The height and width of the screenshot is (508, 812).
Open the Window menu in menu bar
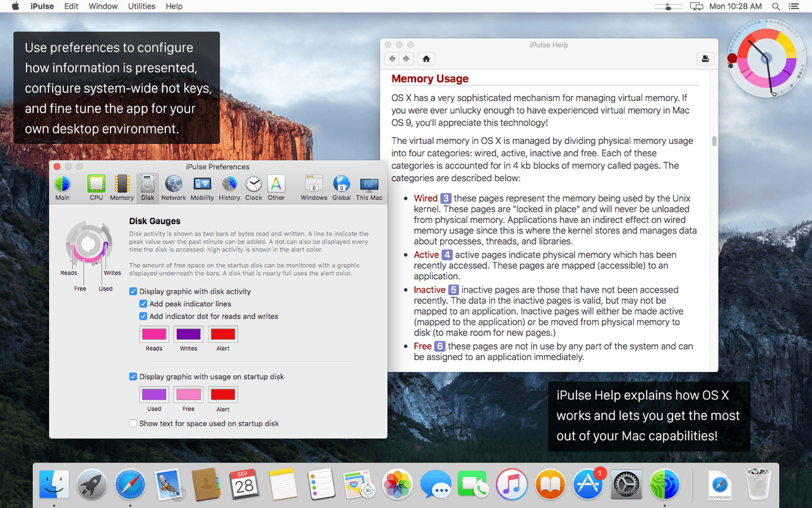(x=103, y=6)
